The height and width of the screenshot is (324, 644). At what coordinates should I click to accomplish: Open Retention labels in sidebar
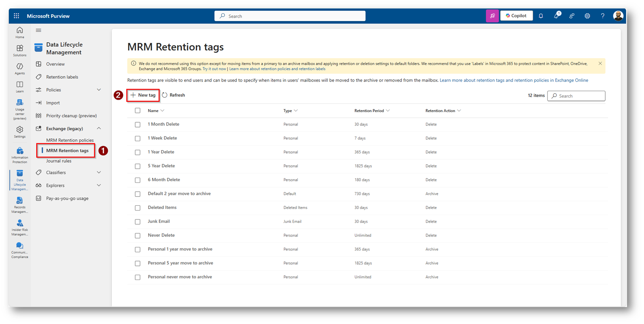62,77
